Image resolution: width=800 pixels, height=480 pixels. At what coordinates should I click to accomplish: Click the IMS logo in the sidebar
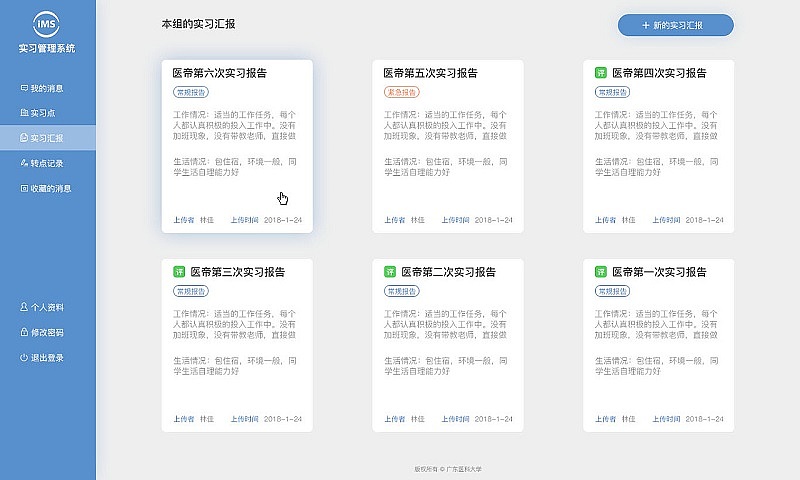(x=46, y=23)
